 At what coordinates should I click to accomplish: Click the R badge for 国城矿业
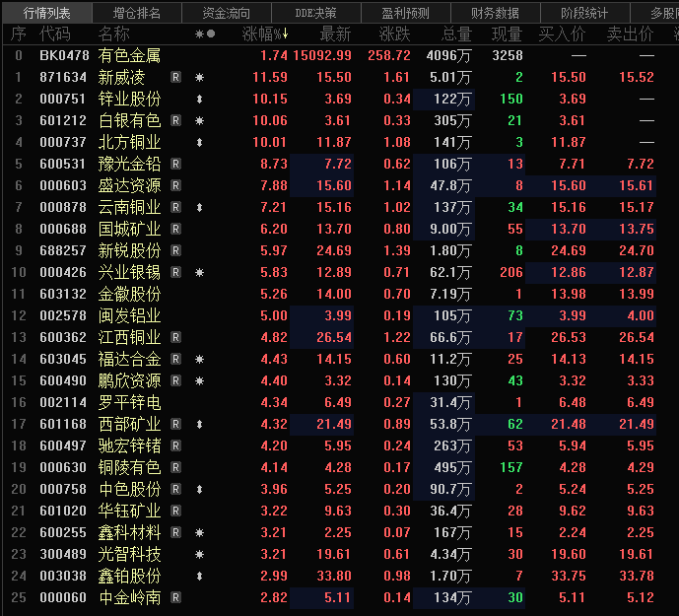click(175, 229)
